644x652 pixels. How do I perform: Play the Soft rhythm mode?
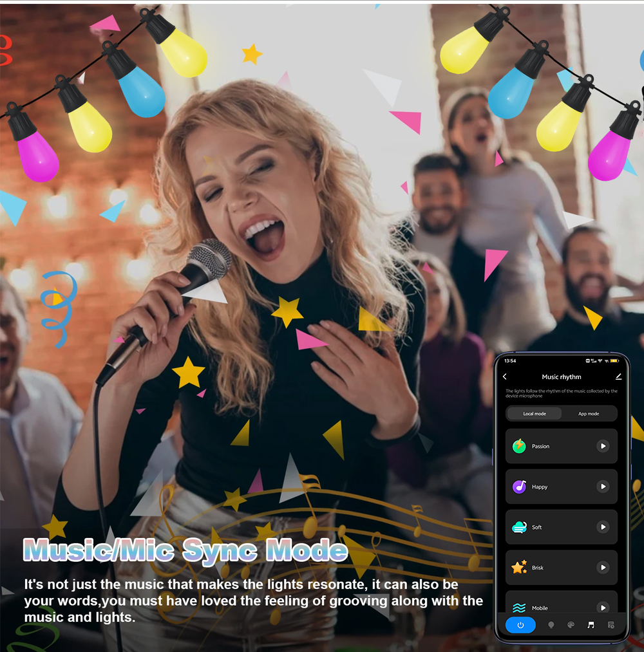pos(603,527)
